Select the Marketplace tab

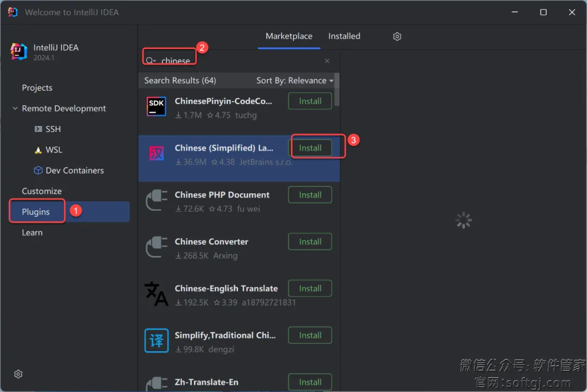click(x=289, y=36)
